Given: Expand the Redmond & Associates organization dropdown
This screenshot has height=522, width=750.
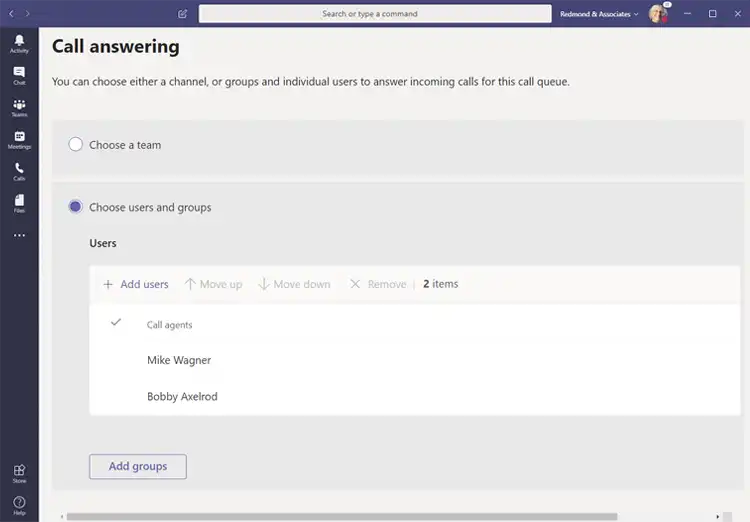Looking at the screenshot, I should pos(599,14).
